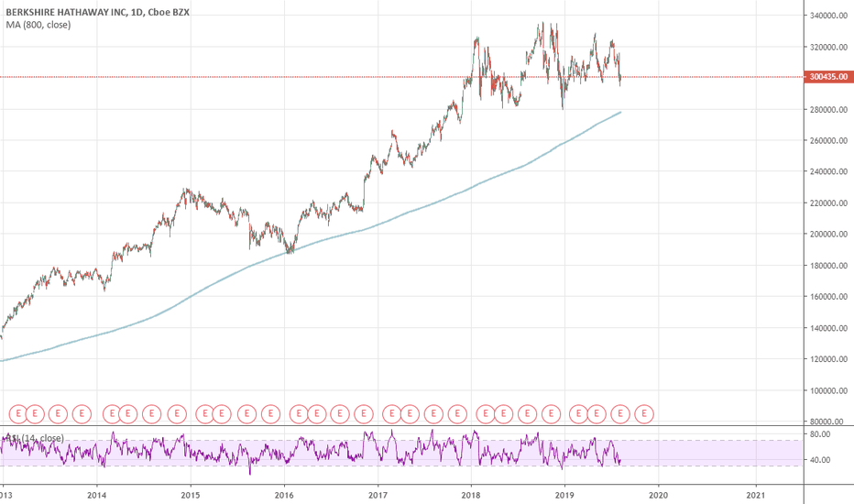Image resolution: width=854 pixels, height=504 pixels.
Task: Click the 2019 label on time axis
Action: click(564, 495)
